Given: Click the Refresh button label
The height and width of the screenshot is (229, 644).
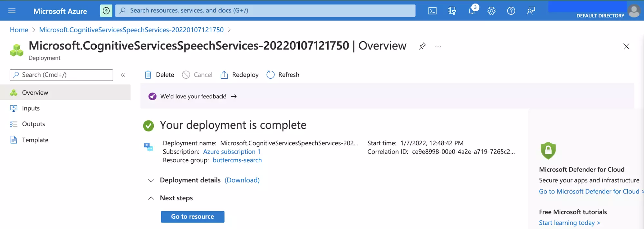Looking at the screenshot, I should pos(289,75).
